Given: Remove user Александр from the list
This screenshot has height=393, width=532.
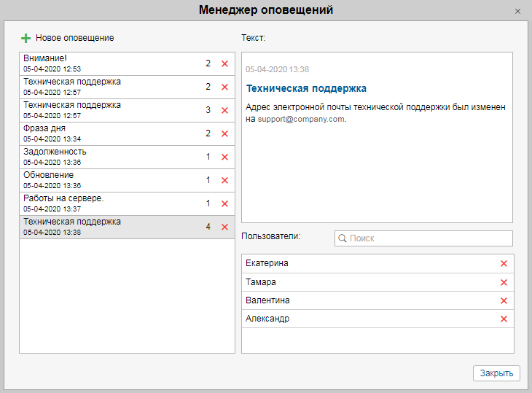Looking at the screenshot, I should [504, 319].
